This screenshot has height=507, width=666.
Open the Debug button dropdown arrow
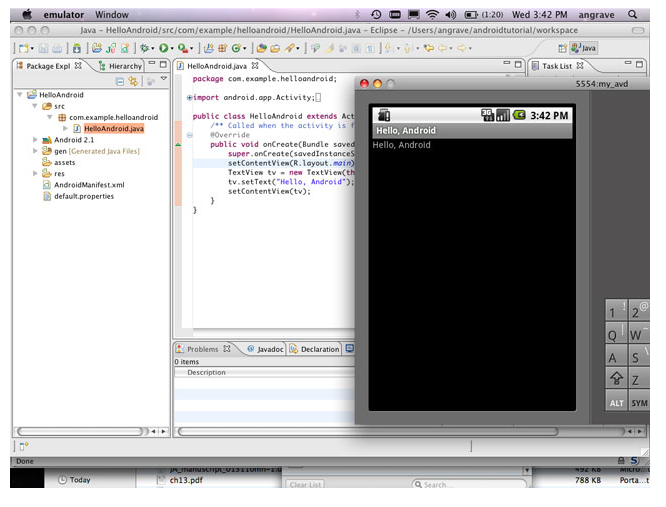[x=152, y=49]
